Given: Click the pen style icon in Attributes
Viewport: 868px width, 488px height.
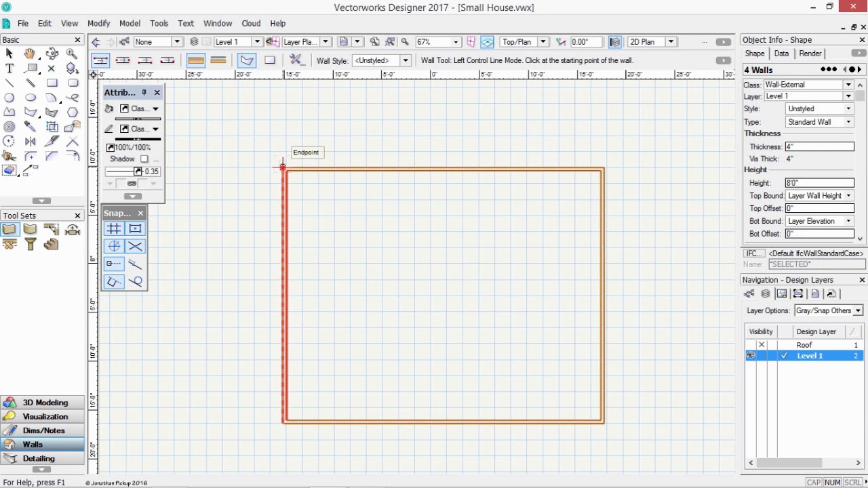Looking at the screenshot, I should [109, 129].
